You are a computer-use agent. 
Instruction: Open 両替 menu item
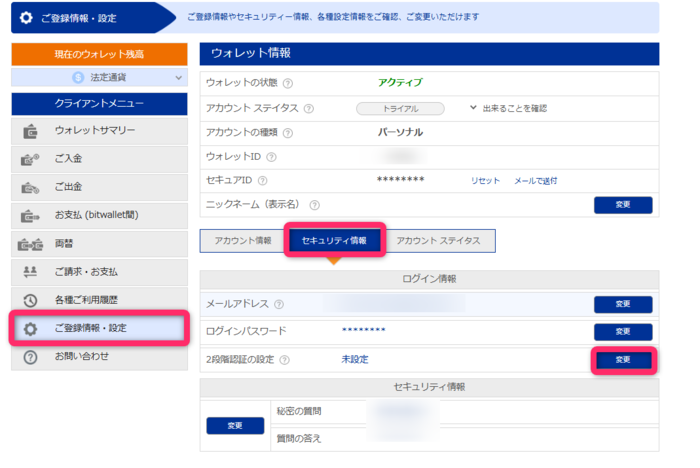pos(99,244)
